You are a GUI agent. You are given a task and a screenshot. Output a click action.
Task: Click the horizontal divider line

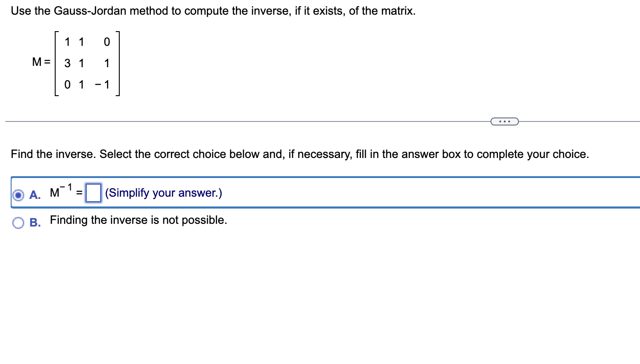[x=223, y=121]
